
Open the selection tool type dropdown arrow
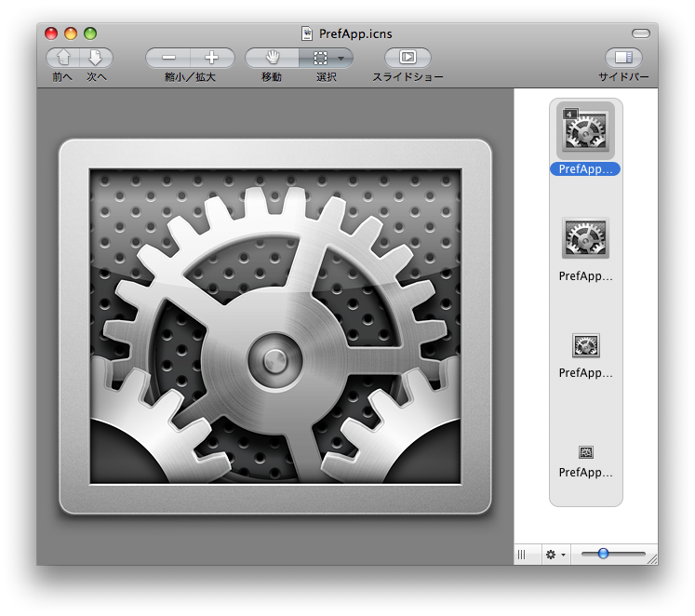tap(341, 58)
